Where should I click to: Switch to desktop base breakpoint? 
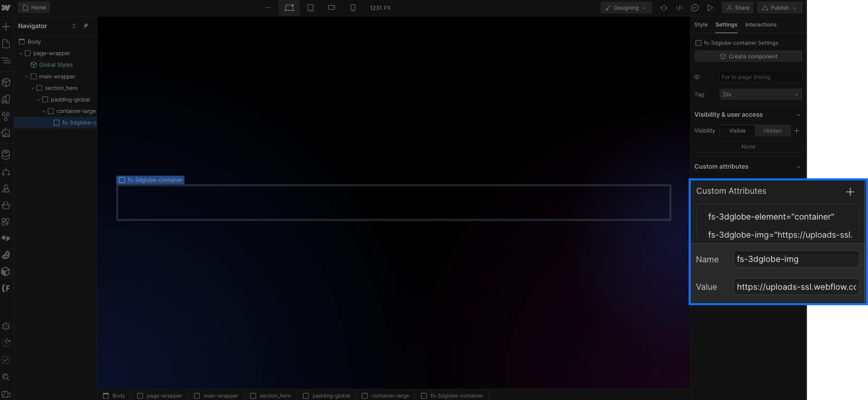coord(289,8)
